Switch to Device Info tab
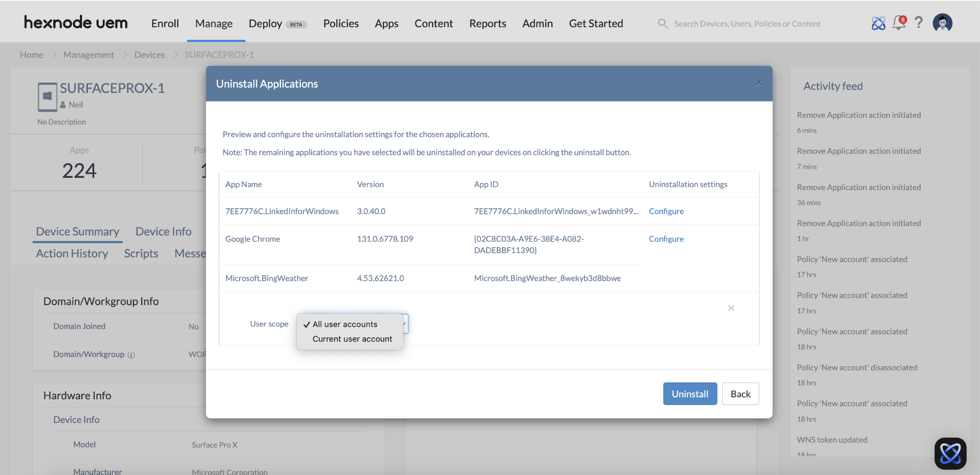The width and height of the screenshot is (980, 475). 163,231
